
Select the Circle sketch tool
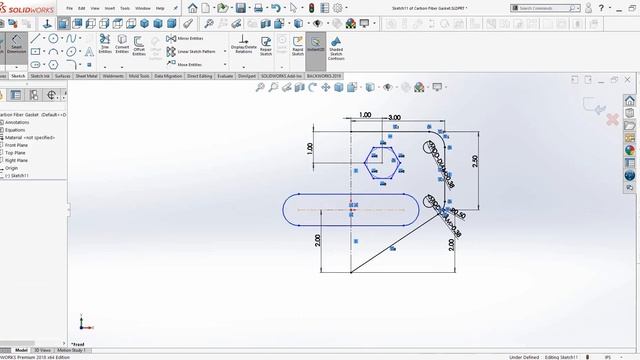(53, 39)
